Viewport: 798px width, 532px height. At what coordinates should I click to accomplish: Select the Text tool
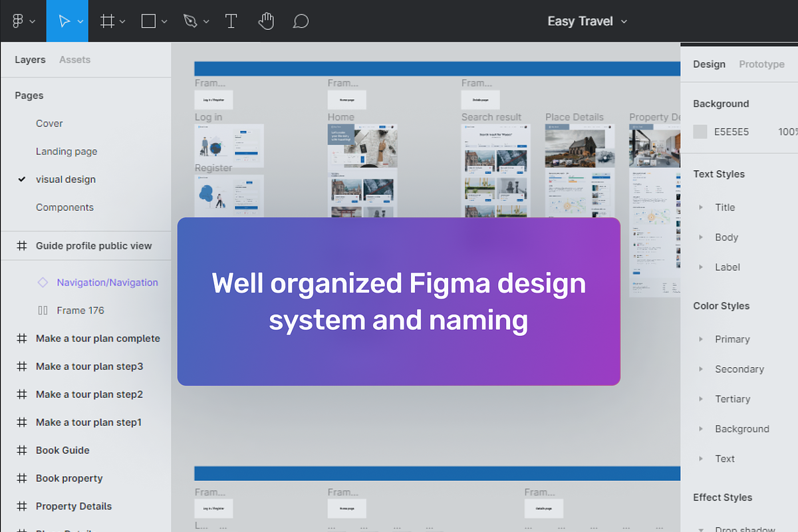pos(231,21)
